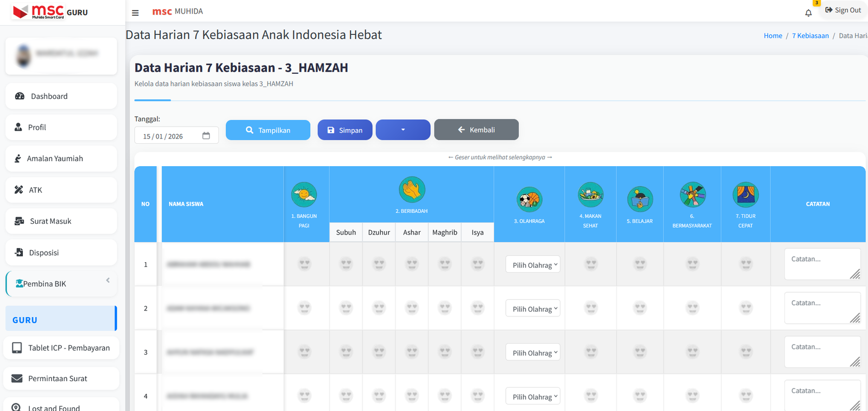The width and height of the screenshot is (868, 411).
Task: Click the 7 Kebiasaan breadcrumb link
Action: point(810,36)
